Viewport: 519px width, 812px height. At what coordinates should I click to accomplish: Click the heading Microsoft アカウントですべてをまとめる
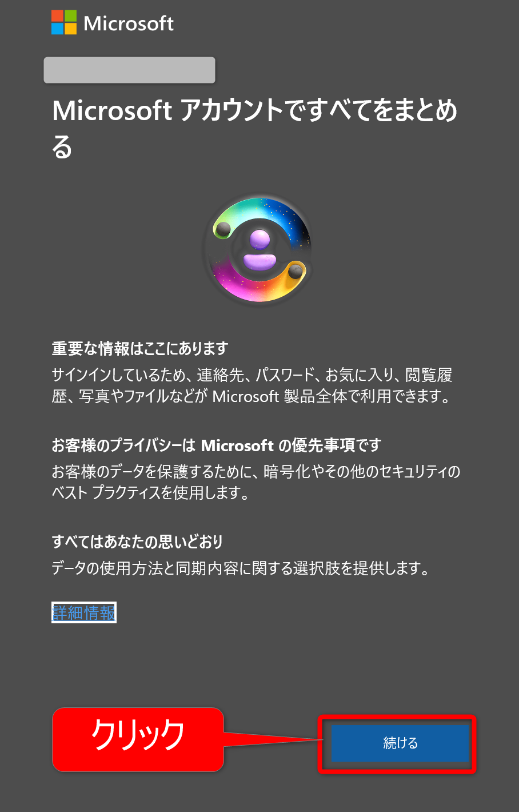click(x=255, y=129)
